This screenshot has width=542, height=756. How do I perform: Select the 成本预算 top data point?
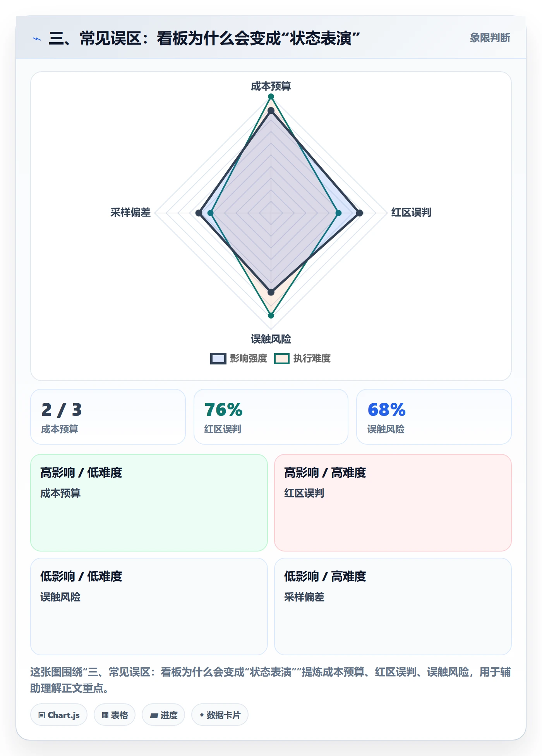click(x=271, y=96)
